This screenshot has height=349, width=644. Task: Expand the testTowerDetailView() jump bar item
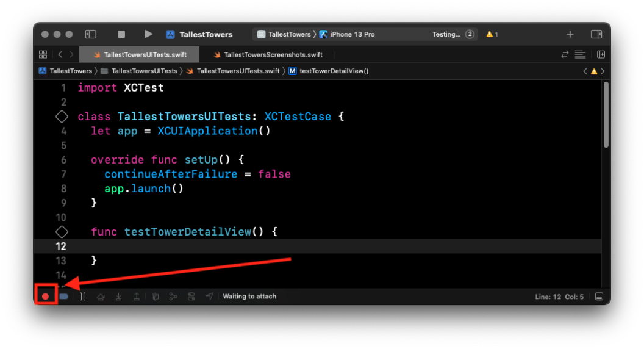coord(329,71)
